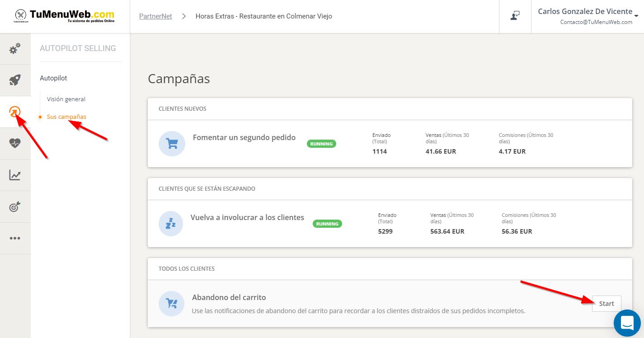
Task: Open Vuelva a involucrar a los clientes campaign
Action: [x=247, y=217]
